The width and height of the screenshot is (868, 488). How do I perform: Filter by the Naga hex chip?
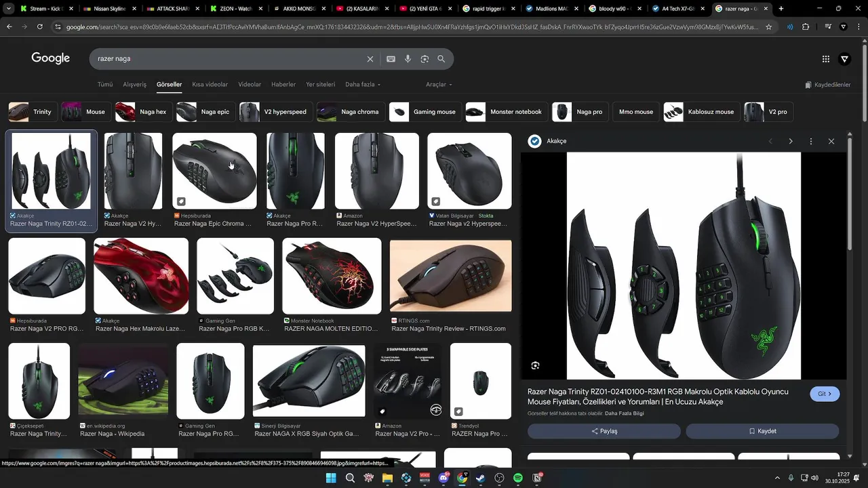(x=142, y=112)
